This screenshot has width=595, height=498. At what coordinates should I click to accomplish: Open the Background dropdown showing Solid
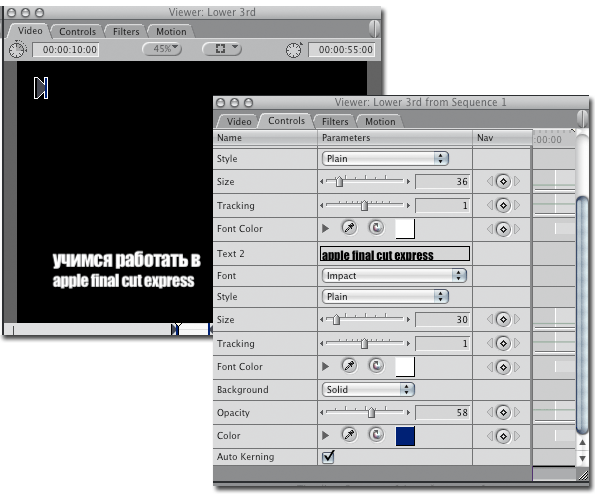368,389
